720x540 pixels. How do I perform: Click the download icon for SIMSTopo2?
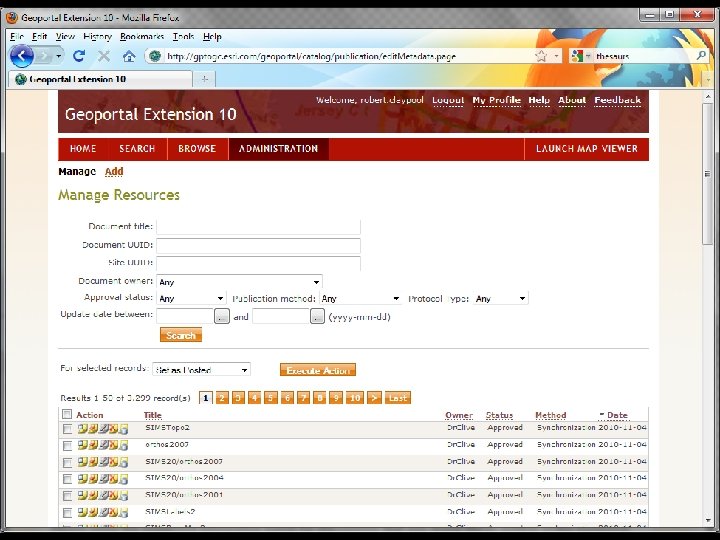[92, 429]
